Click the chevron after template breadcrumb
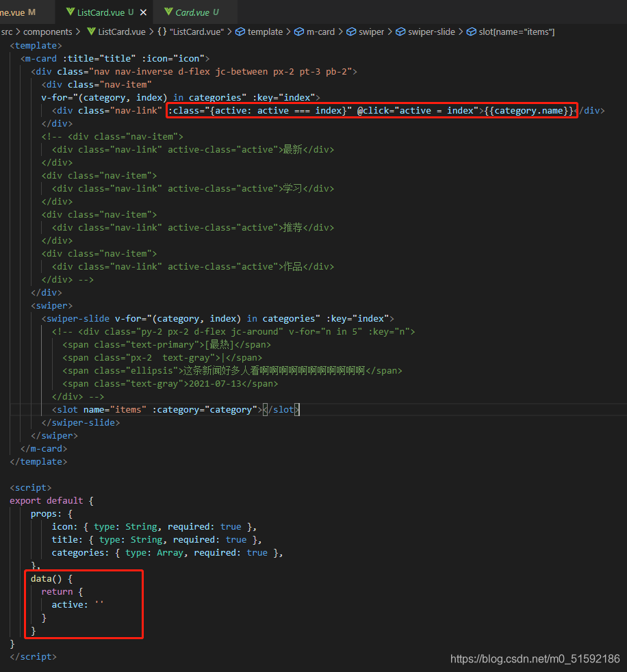The width and height of the screenshot is (627, 672). click(x=288, y=31)
